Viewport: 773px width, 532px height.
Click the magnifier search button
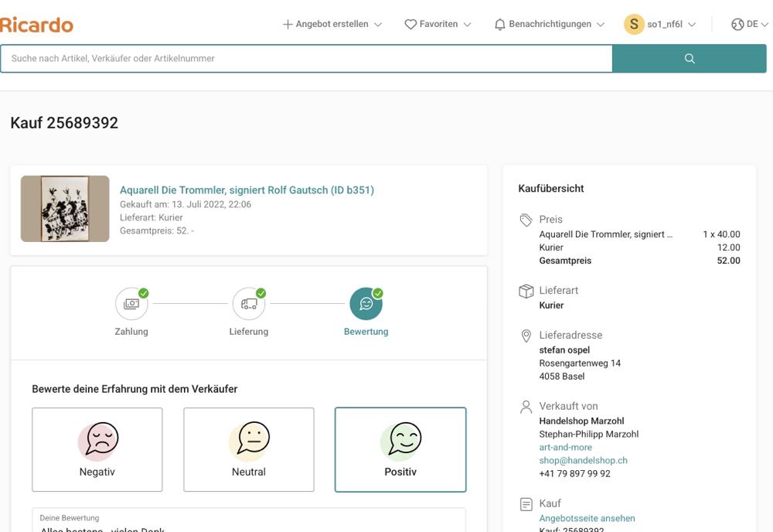pos(689,59)
